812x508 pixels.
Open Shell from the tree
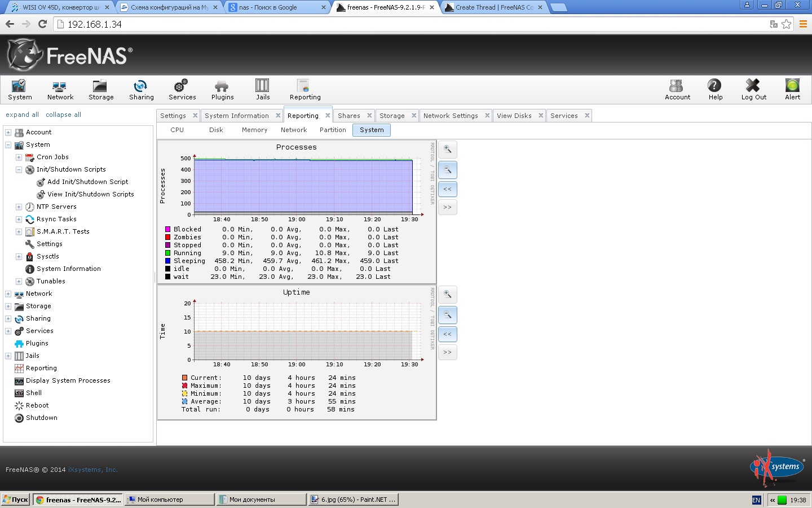click(33, 393)
